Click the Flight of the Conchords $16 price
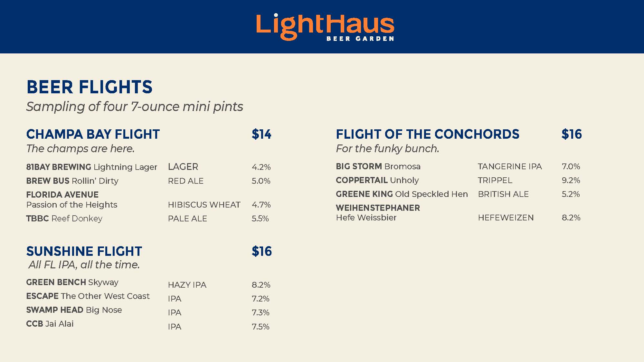Viewport: 644px width, 362px height. [x=572, y=134]
